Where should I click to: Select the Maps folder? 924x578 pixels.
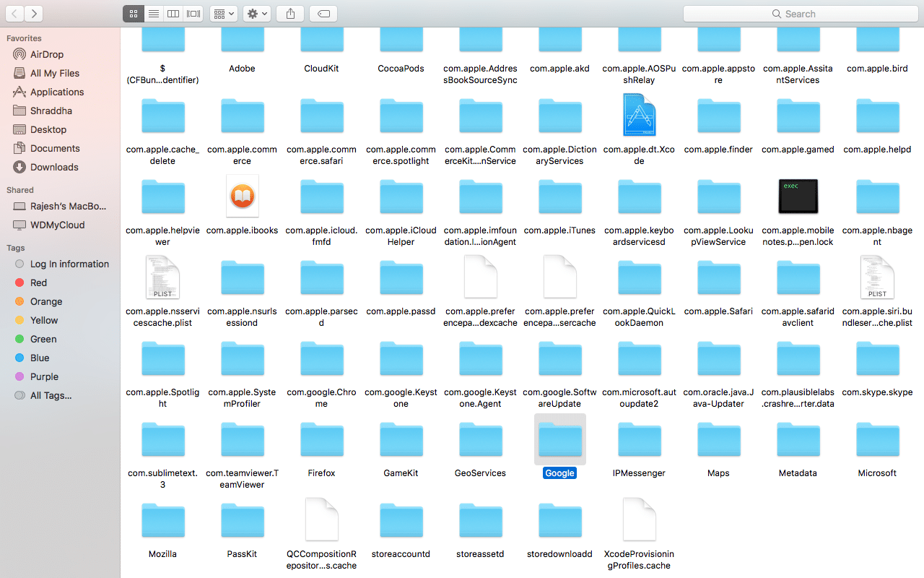tap(718, 440)
